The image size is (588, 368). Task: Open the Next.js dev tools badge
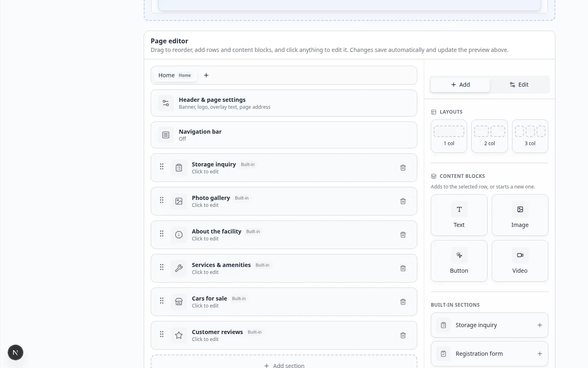click(x=16, y=352)
